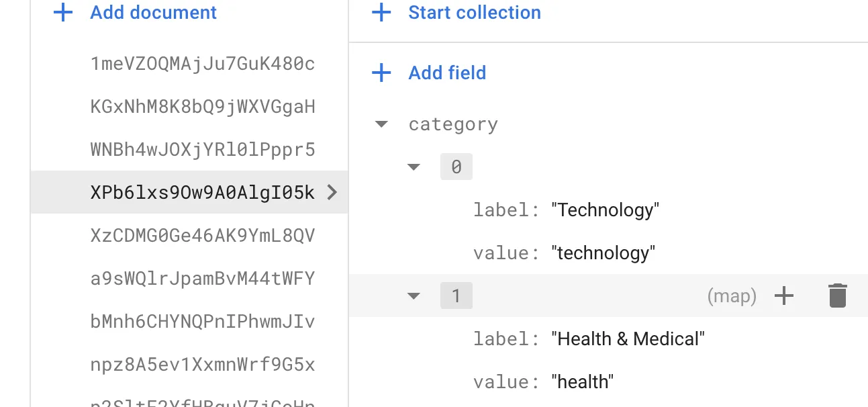This screenshot has height=407, width=868.
Task: Click the add field plus icon on map row 1
Action: 783,296
